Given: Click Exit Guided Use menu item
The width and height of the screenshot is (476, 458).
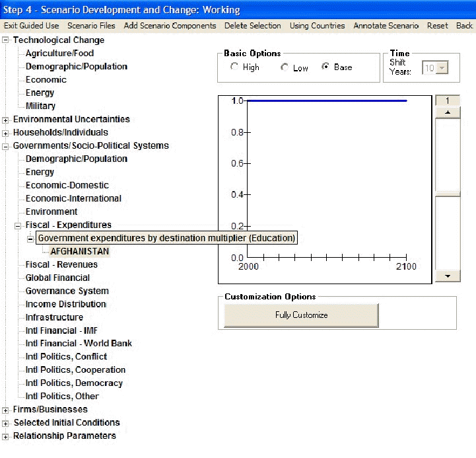Looking at the screenshot, I should coord(31,26).
